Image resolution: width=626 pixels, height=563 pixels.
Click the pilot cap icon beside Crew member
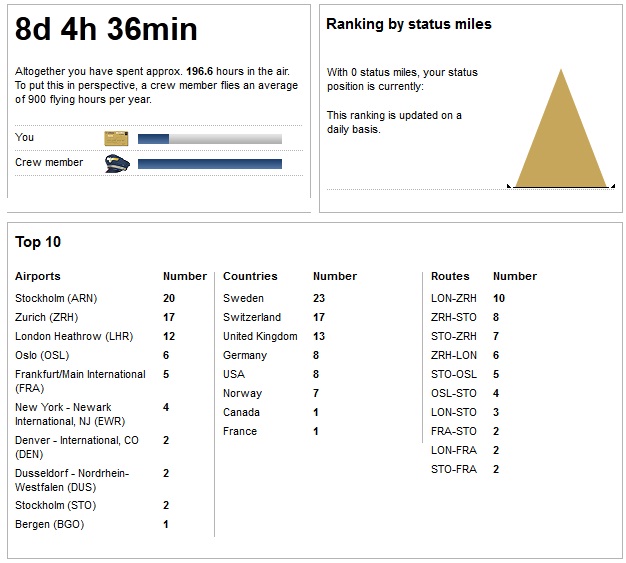[x=116, y=163]
